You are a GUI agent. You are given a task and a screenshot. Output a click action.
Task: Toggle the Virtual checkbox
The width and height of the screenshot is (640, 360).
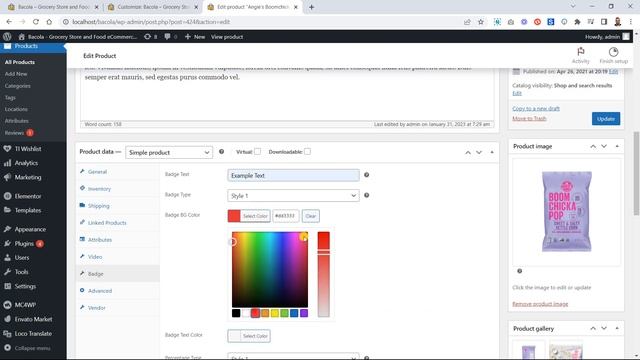coord(257,151)
